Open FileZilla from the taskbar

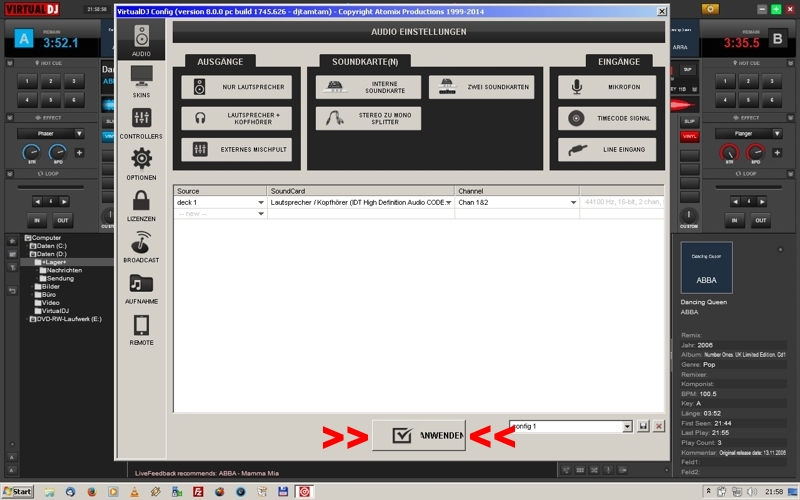[x=198, y=492]
